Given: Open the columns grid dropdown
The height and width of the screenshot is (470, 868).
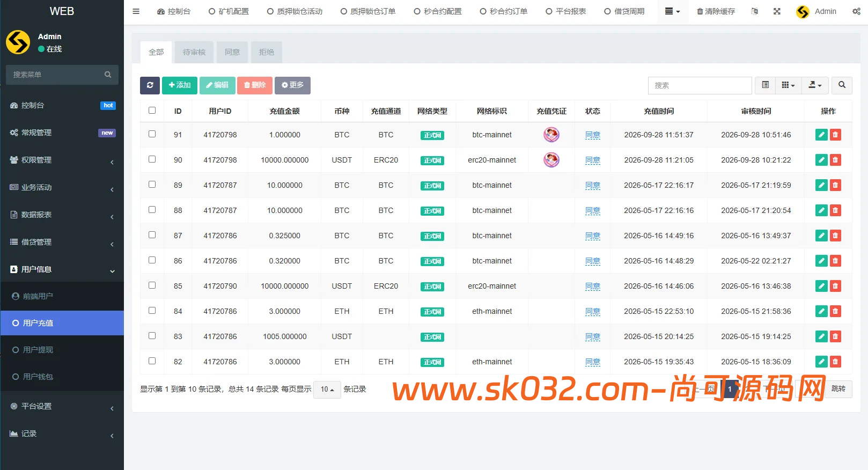Looking at the screenshot, I should [788, 85].
